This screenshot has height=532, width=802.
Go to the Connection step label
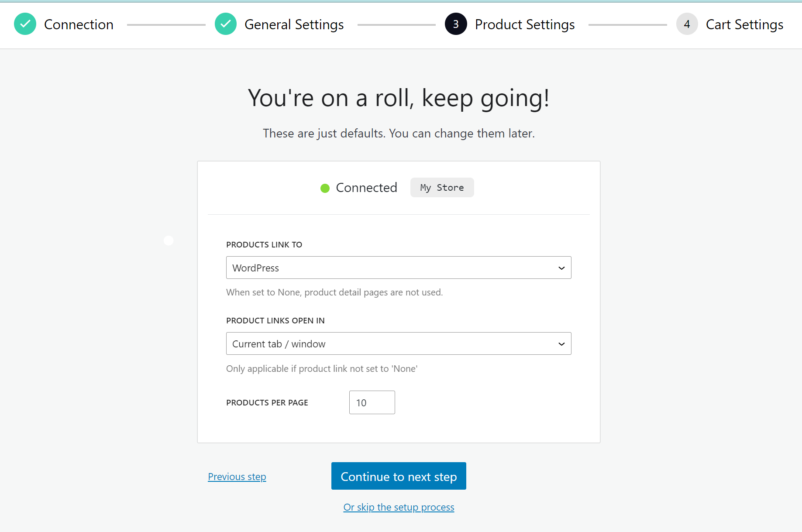(x=79, y=24)
